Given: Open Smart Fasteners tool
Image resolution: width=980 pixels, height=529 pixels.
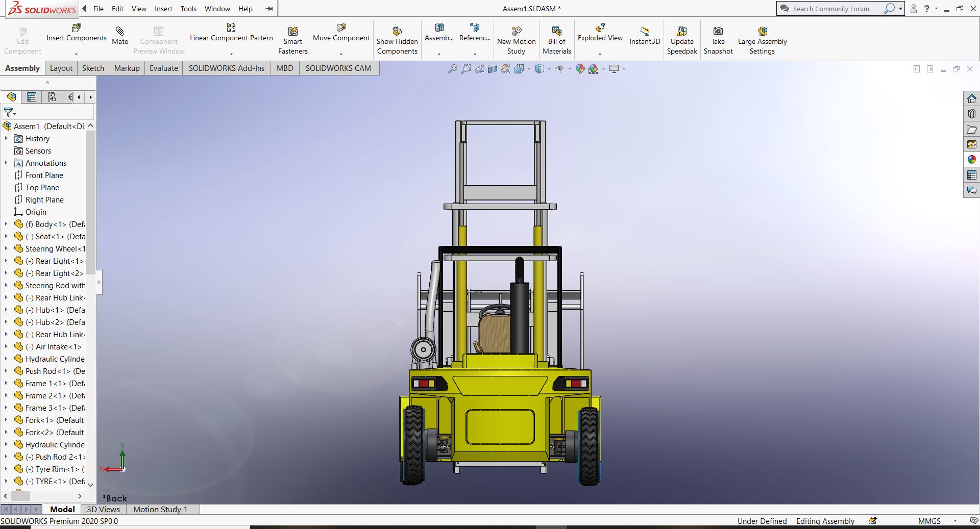Looking at the screenshot, I should (x=292, y=32).
